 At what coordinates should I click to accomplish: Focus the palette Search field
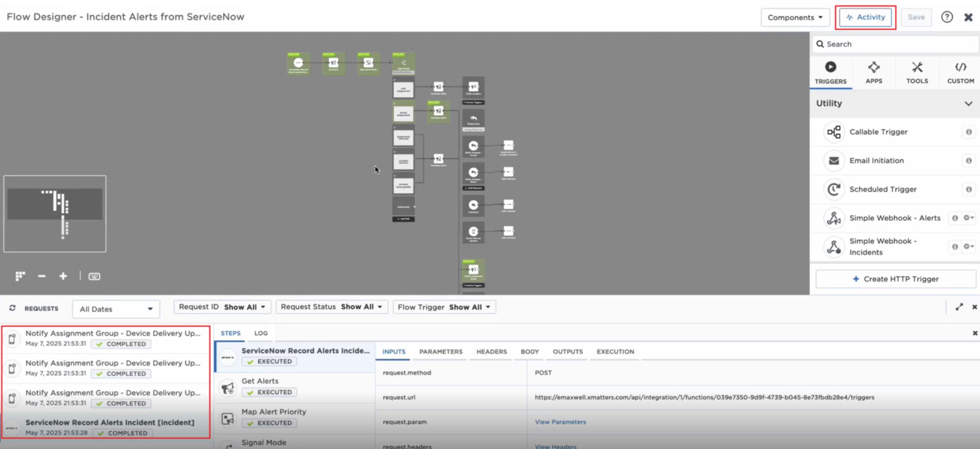(896, 44)
